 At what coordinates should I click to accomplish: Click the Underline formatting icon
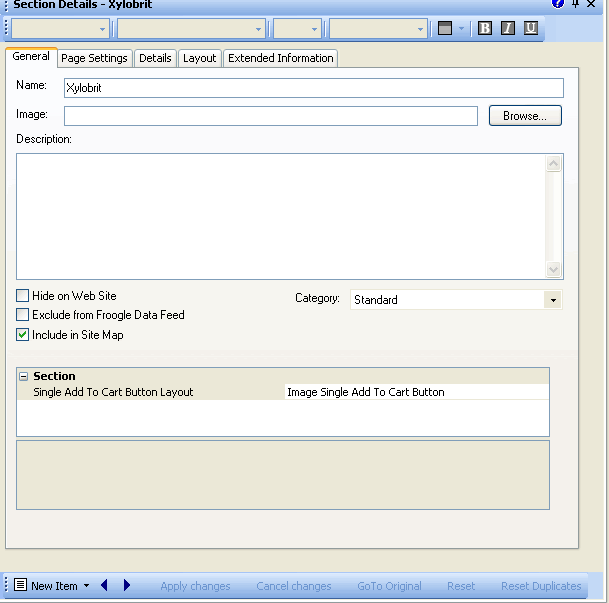531,28
